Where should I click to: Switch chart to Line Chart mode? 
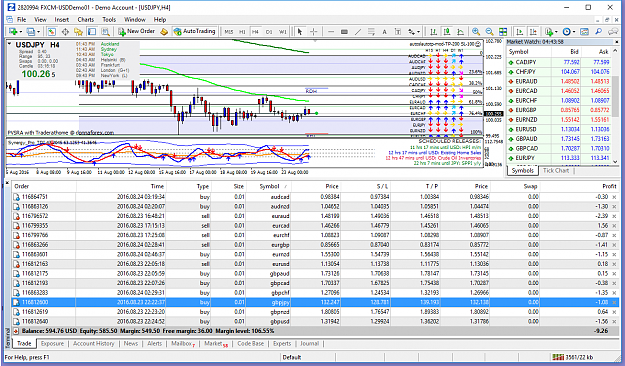[x=460, y=31]
